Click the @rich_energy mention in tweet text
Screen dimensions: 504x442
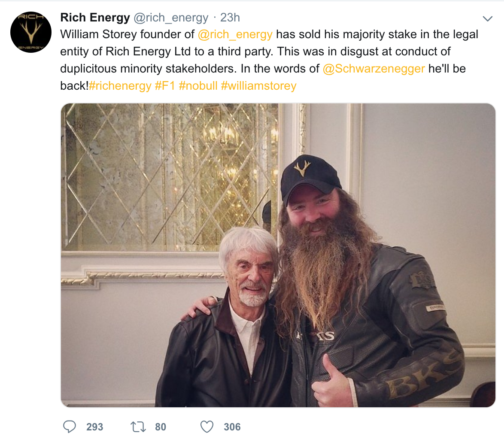point(235,34)
